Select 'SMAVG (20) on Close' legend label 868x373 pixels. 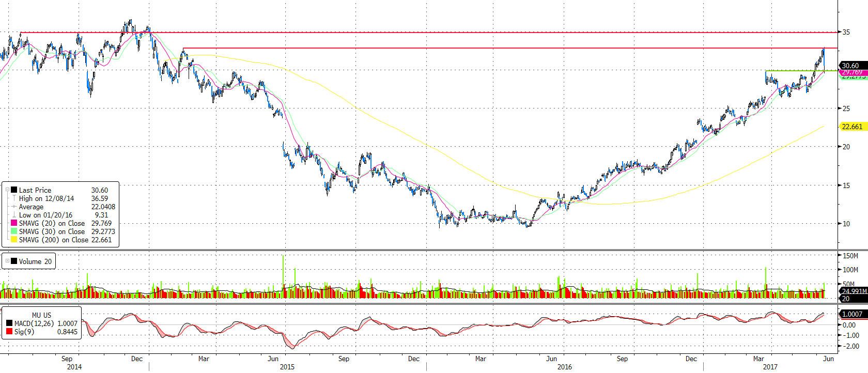[x=52, y=223]
